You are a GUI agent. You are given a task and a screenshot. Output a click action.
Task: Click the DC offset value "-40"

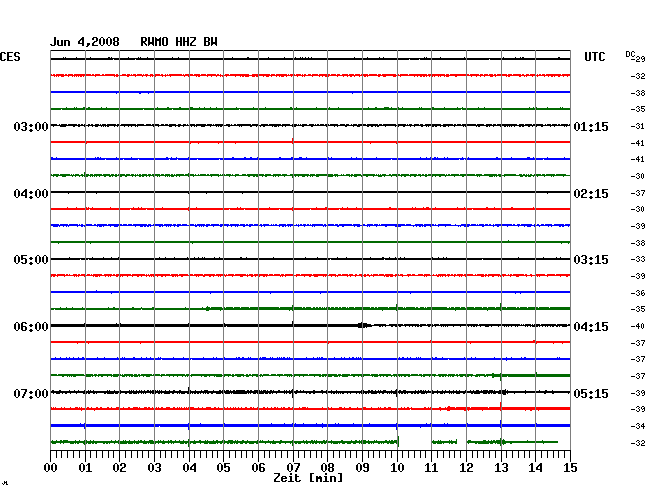[638, 326]
